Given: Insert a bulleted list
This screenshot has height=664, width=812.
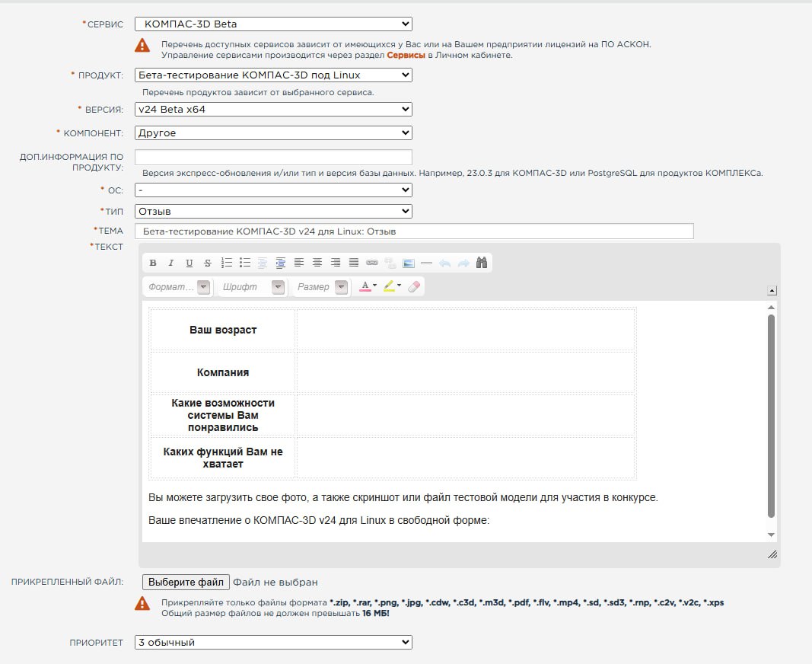Looking at the screenshot, I should click(x=244, y=263).
